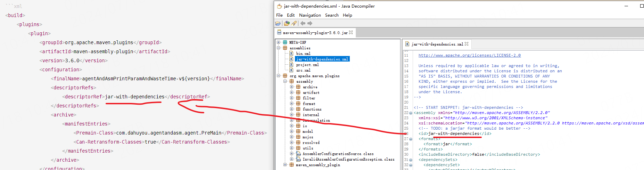
Task: Expand the META-INF tree node
Action: tap(279, 42)
